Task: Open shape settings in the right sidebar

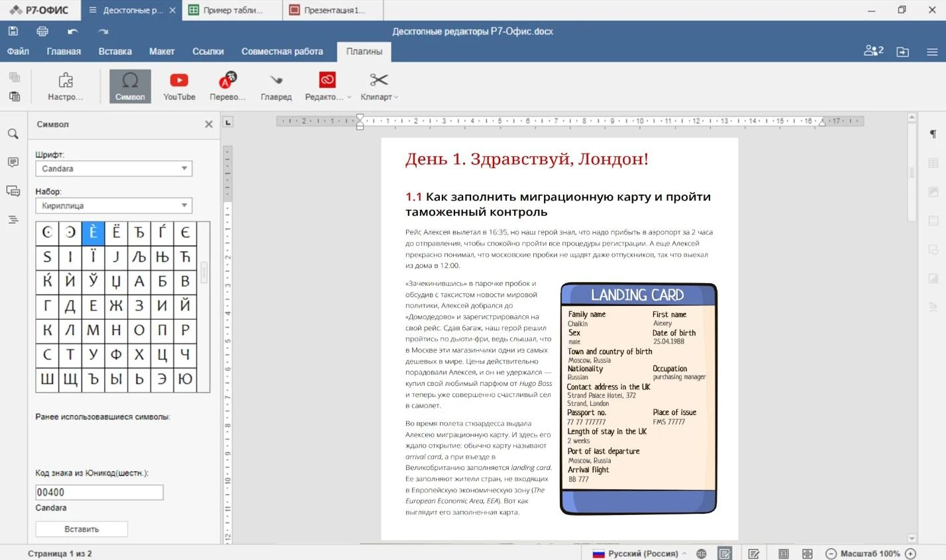Action: click(933, 250)
